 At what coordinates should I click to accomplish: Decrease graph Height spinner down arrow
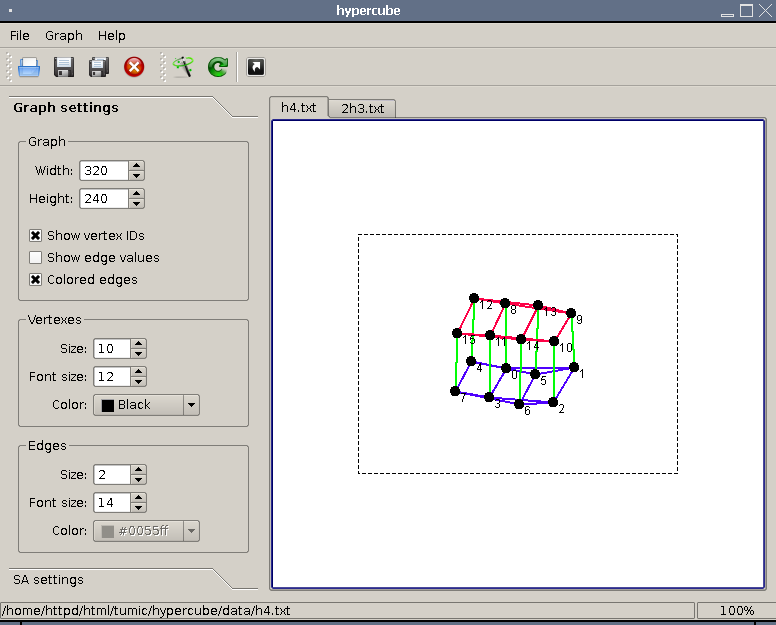[137, 204]
